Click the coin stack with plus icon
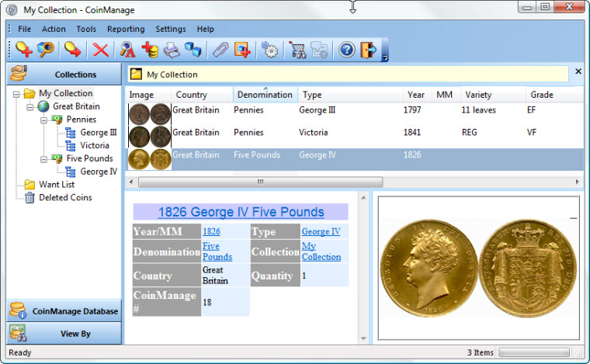Image resolution: width=590 pixels, height=364 pixels. pos(150,50)
